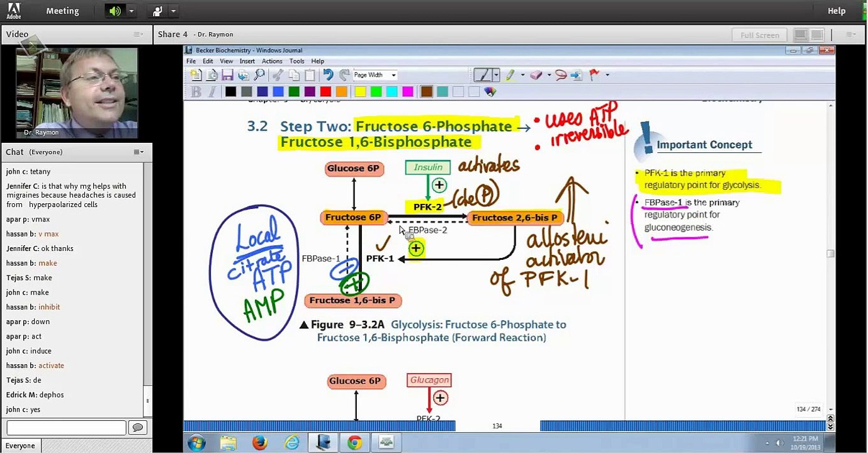Viewport: 868px width, 453px height.
Task: Open the multicolor ink palette icon
Action: click(x=490, y=92)
